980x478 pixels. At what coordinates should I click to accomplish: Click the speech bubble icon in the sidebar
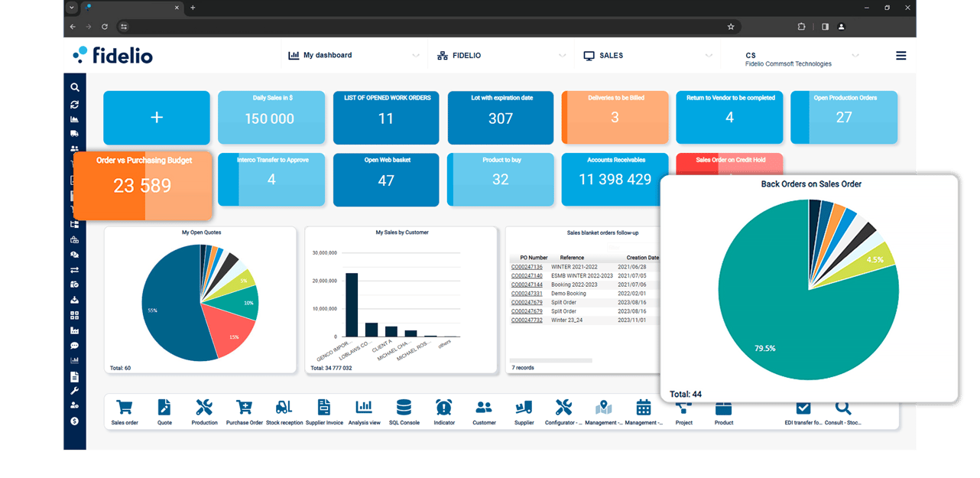(x=75, y=346)
